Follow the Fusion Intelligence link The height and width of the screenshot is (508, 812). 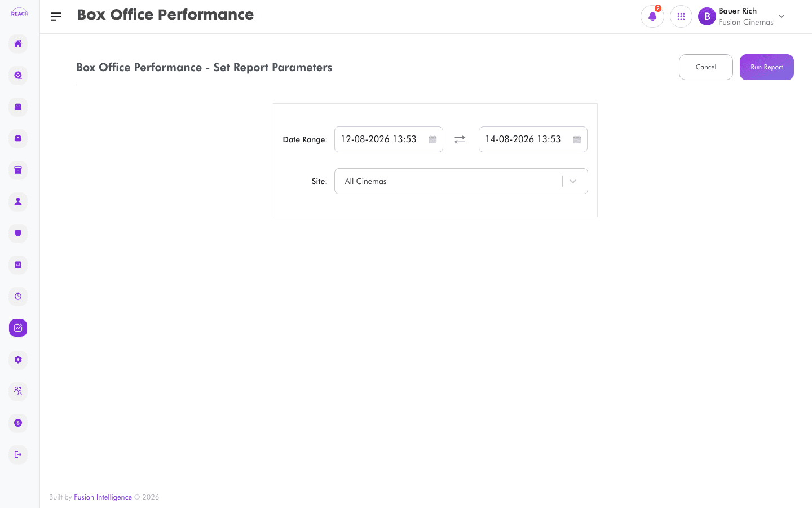[x=103, y=497]
